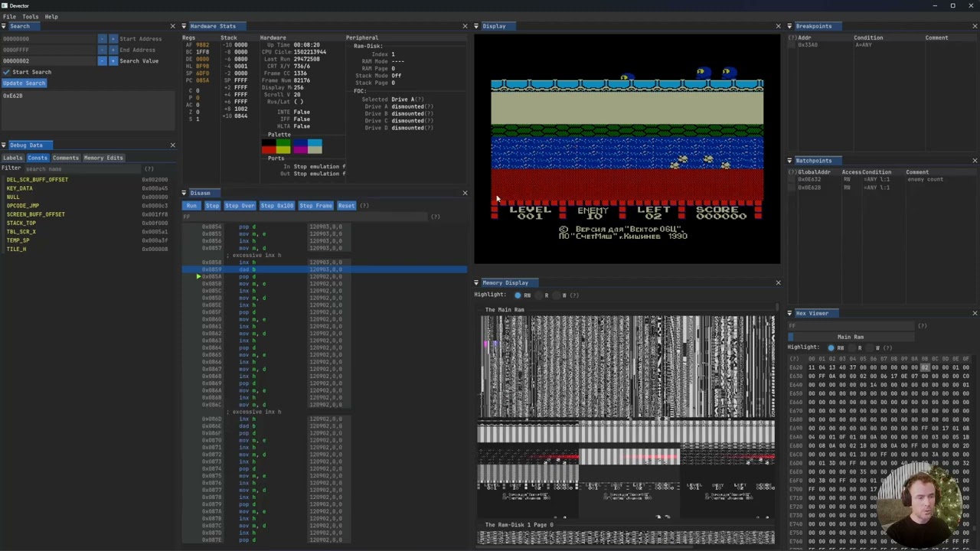The width and height of the screenshot is (980, 551).
Task: Close the Hex Viewer panel
Action: 975,313
